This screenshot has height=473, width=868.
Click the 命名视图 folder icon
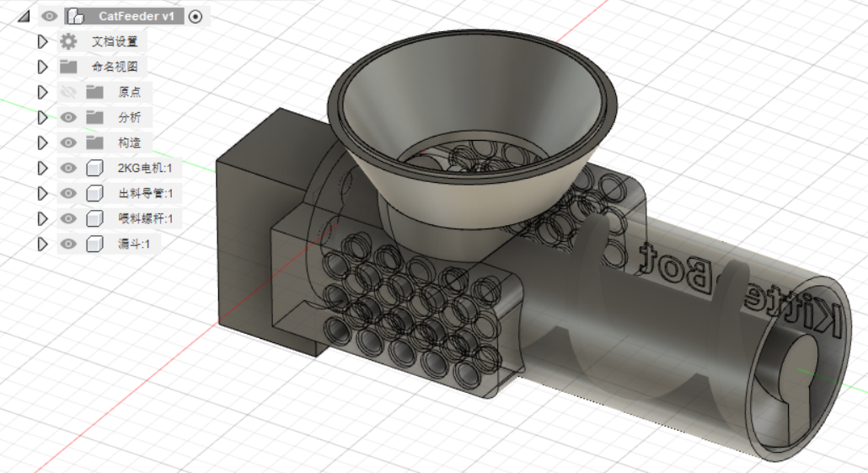pos(68,67)
